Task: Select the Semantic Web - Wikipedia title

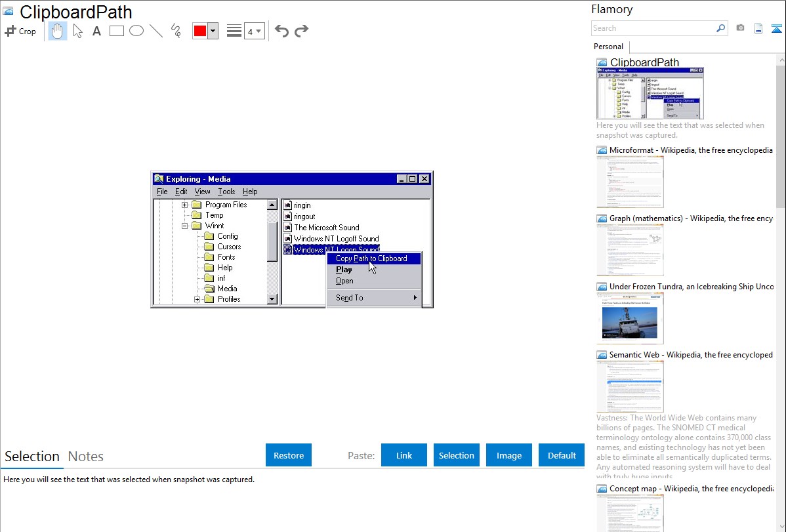Action: (691, 355)
